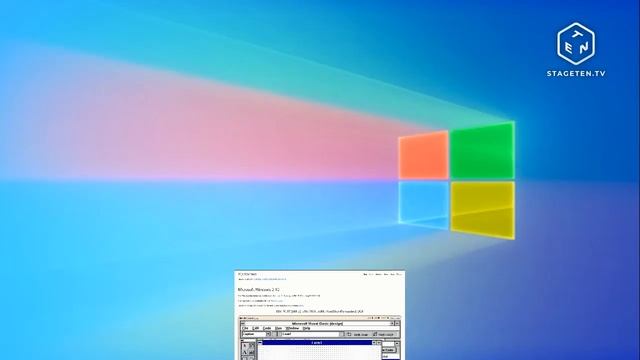This screenshot has height=360, width=640.
Task: Select the label 'A' tool in toolbox
Action: point(245,352)
